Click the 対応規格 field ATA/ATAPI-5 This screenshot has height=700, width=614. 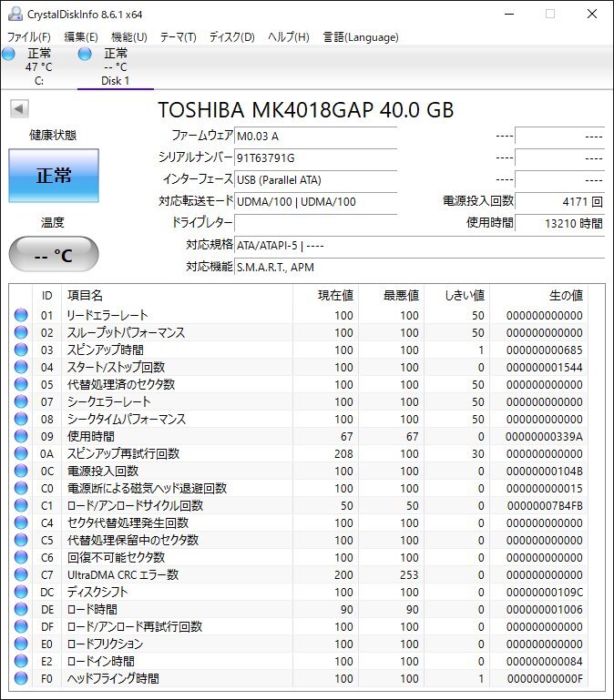[419, 245]
